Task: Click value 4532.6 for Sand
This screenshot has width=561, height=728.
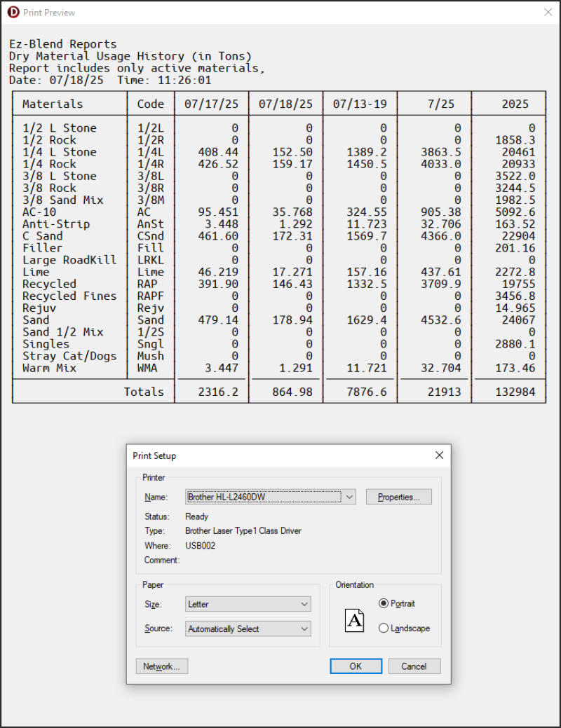Action: tap(440, 320)
